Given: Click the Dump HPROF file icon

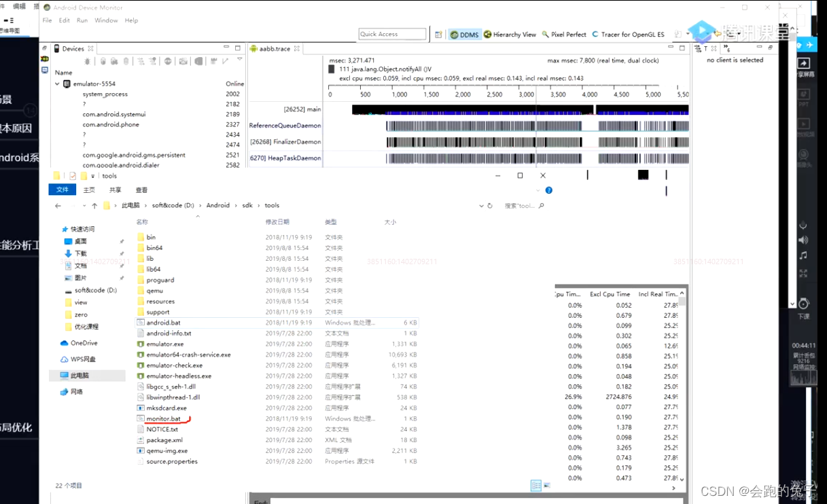Looking at the screenshot, I should click(113, 61).
